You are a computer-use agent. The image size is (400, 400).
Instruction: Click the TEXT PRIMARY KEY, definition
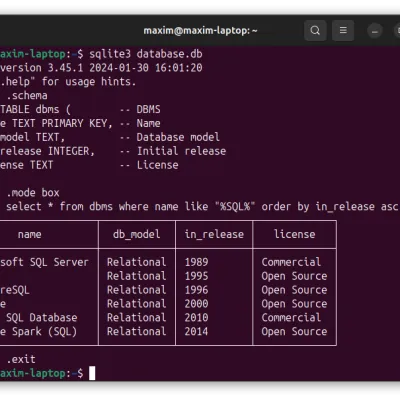(62, 123)
